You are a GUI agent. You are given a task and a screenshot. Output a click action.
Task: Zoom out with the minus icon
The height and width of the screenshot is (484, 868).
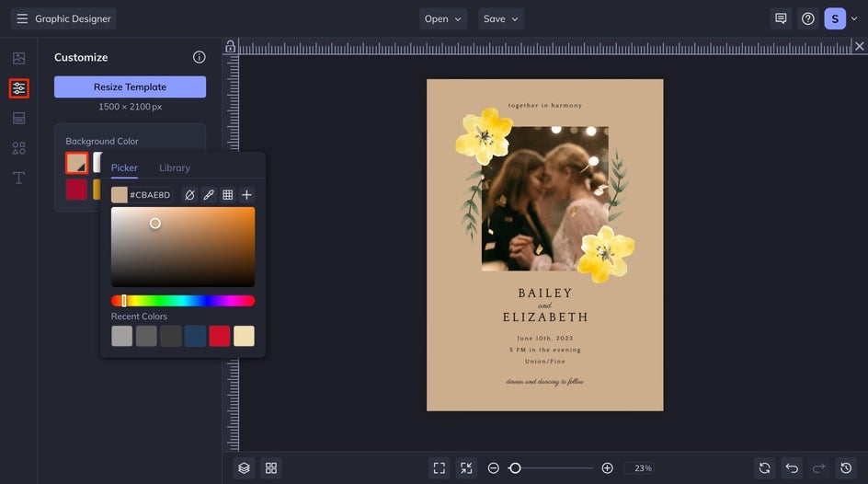tap(493, 468)
